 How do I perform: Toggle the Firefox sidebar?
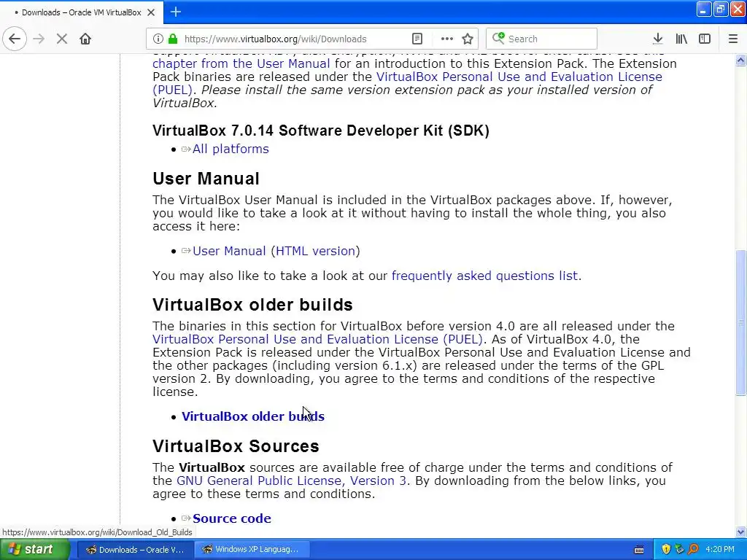point(705,39)
